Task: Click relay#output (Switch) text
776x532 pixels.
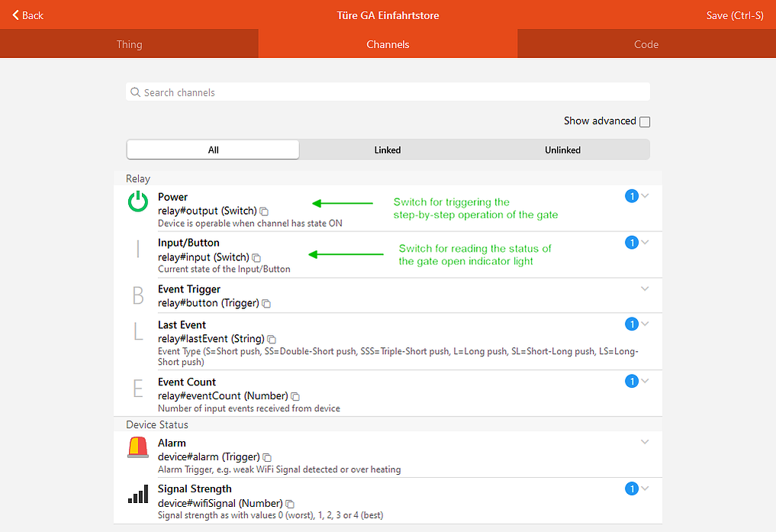Action: coord(208,211)
